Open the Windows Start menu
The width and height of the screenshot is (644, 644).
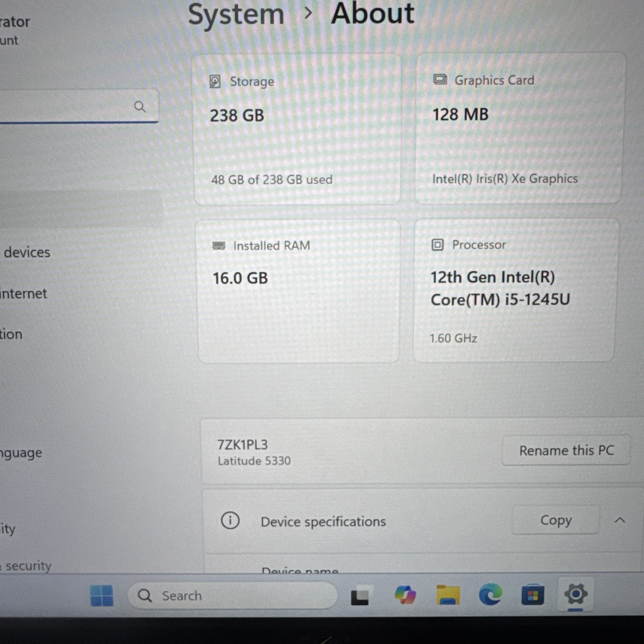coord(102,595)
